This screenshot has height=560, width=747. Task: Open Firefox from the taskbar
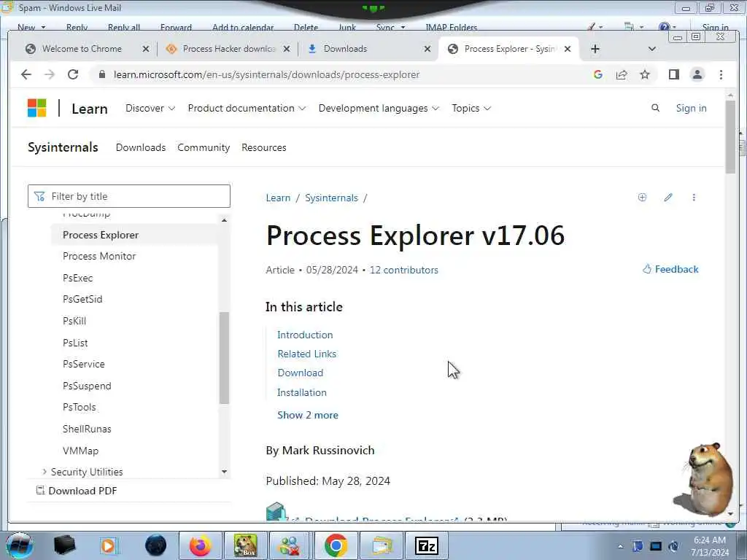(200, 545)
